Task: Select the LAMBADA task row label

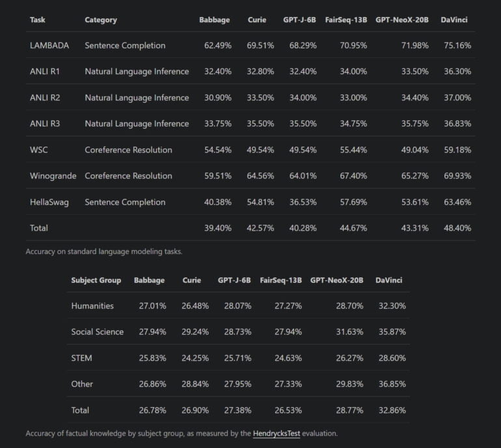Action: [x=49, y=46]
